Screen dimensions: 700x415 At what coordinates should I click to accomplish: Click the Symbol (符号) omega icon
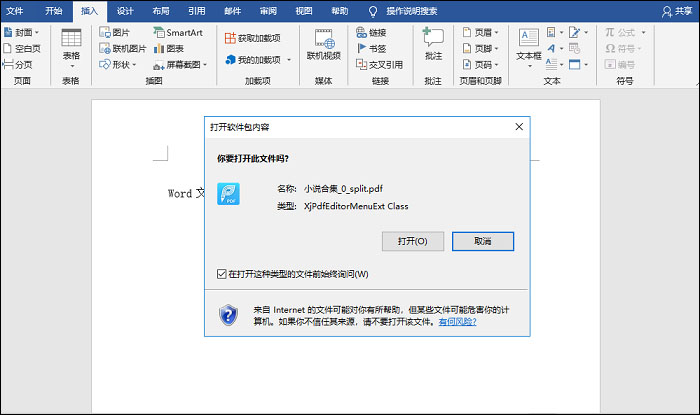pos(610,48)
